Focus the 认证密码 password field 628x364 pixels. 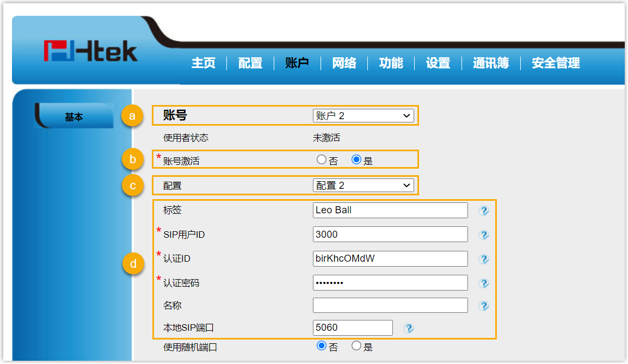coord(390,283)
